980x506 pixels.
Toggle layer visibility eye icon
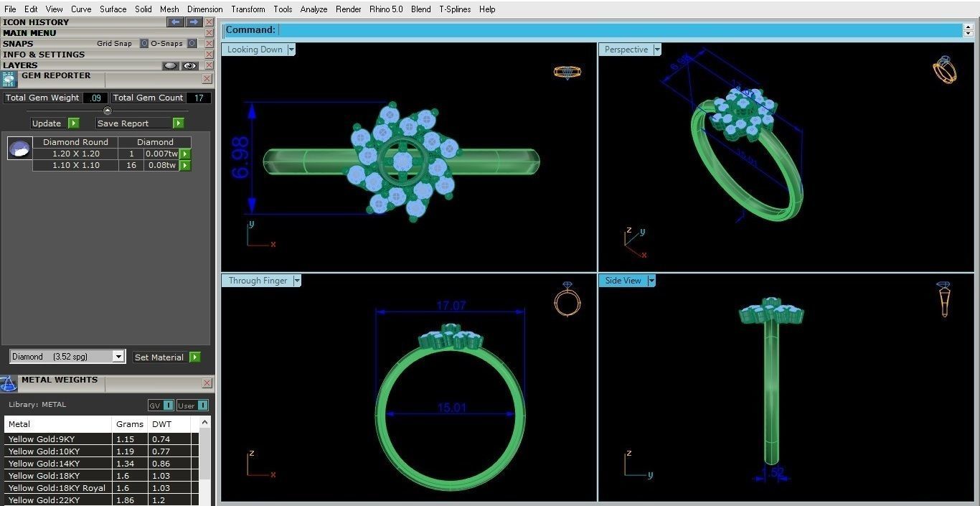[189, 65]
